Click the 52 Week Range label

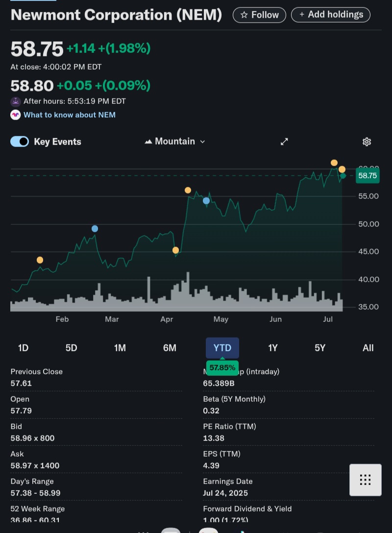click(x=37, y=509)
